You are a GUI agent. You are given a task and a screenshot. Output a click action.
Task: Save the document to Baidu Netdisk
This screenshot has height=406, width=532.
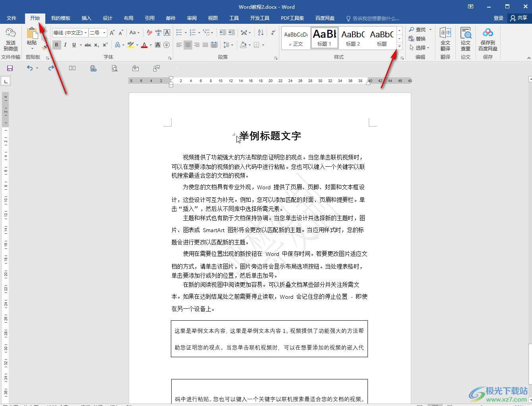(488, 39)
